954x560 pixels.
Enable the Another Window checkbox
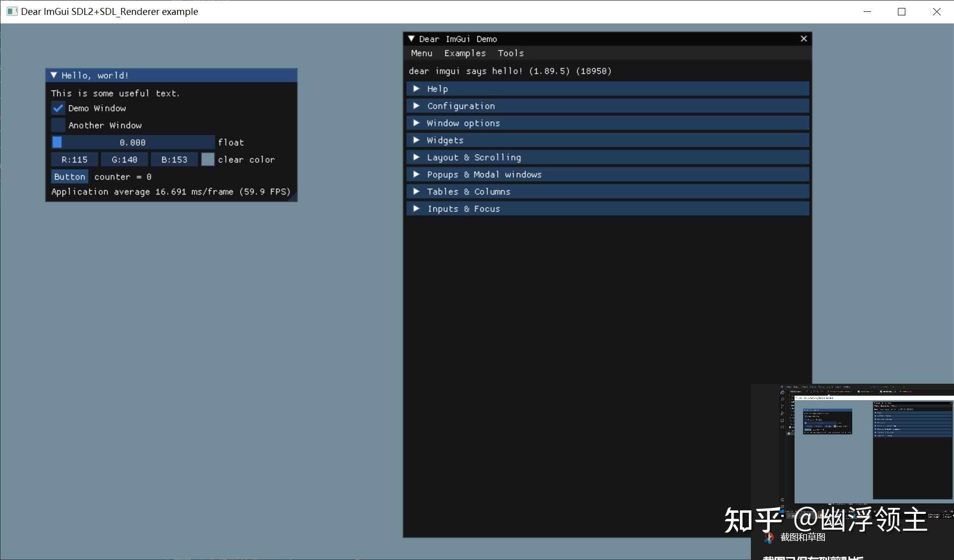58,125
